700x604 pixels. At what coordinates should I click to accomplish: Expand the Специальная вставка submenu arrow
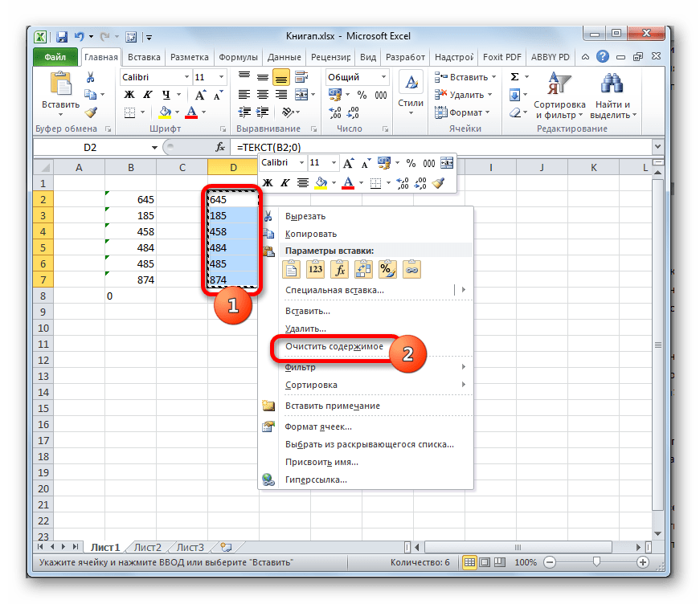464,290
